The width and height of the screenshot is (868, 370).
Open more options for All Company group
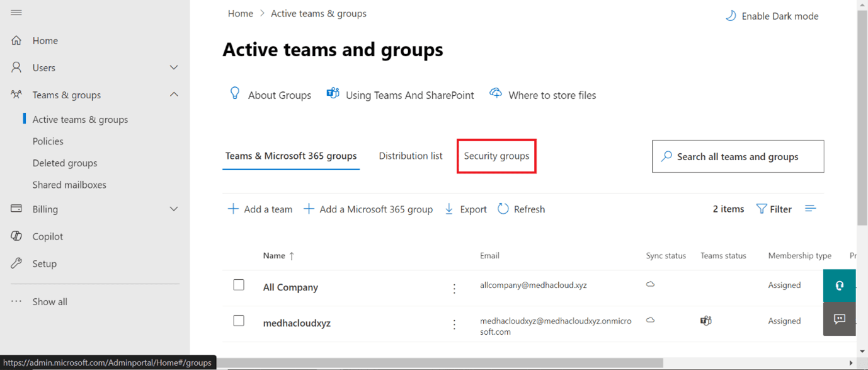(x=454, y=288)
